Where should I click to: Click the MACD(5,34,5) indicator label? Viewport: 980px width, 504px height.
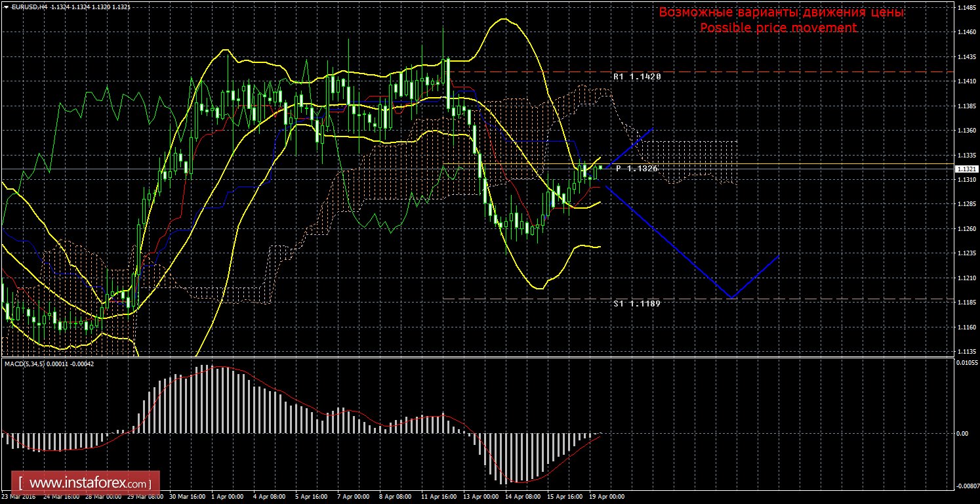pos(25,364)
